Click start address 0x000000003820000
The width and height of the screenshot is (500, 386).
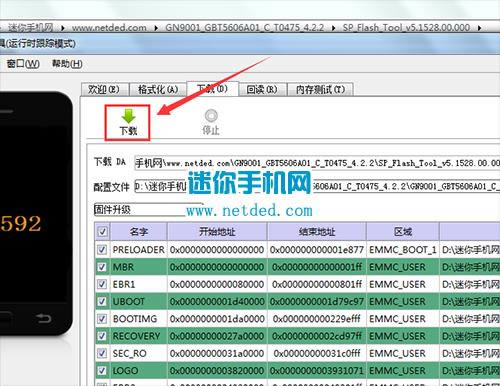tap(217, 371)
